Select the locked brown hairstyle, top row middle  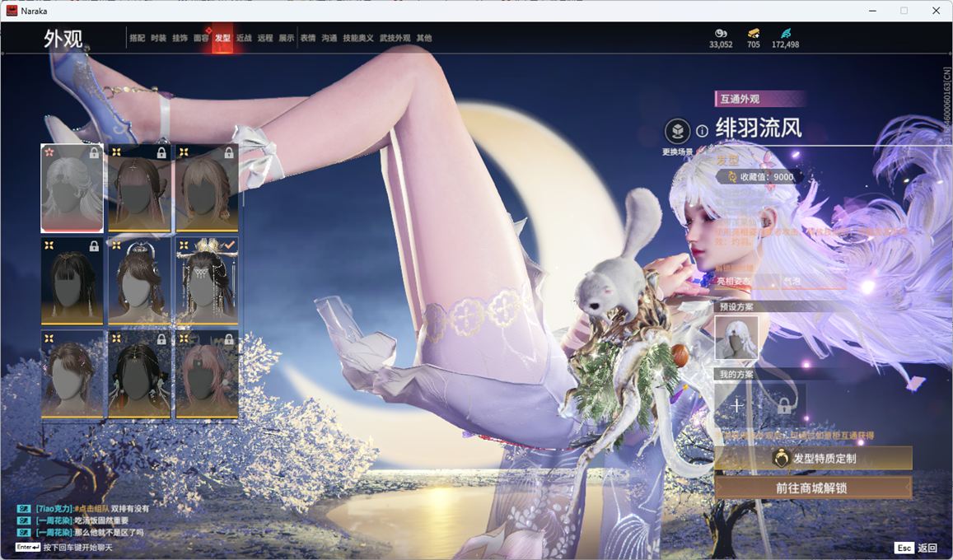[139, 189]
